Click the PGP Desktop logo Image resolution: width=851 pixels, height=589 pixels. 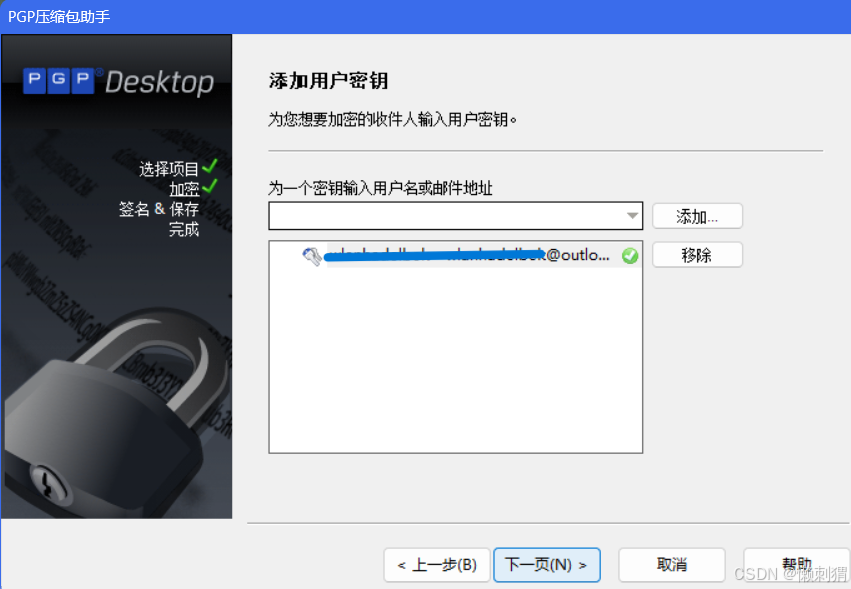click(118, 82)
